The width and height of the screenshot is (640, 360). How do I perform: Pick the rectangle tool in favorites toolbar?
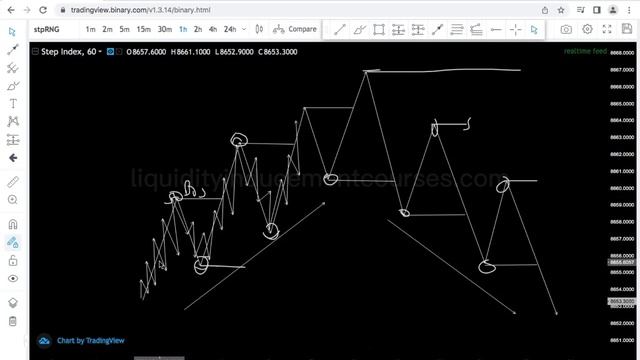point(379,29)
